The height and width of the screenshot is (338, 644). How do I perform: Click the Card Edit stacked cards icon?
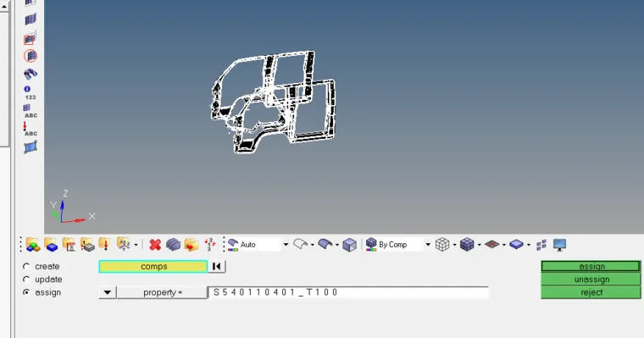tap(173, 245)
